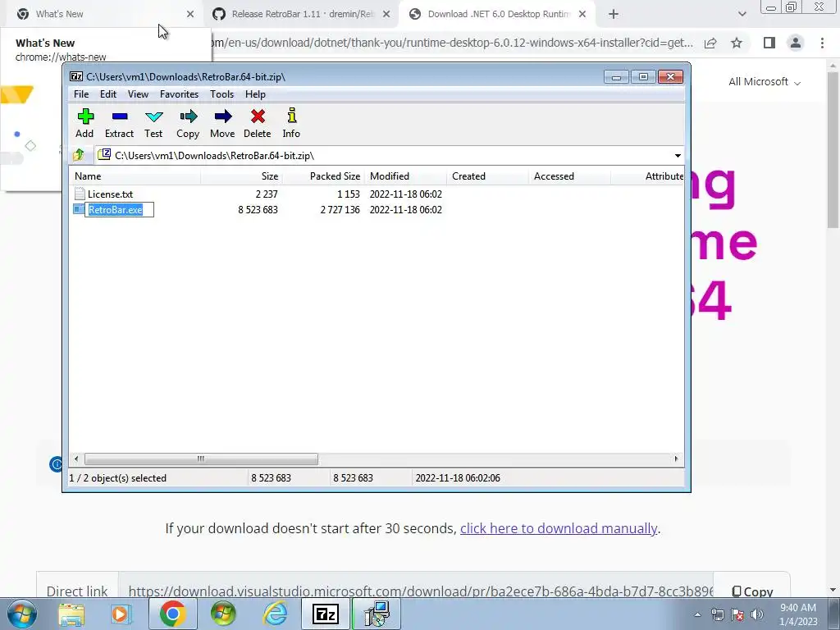Run the Test archive tool

[153, 123]
